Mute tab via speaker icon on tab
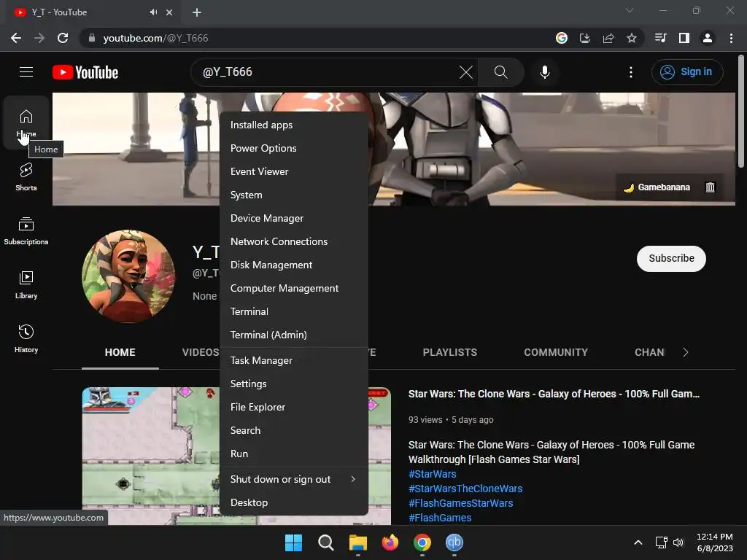This screenshot has width=747, height=560. [153, 12]
